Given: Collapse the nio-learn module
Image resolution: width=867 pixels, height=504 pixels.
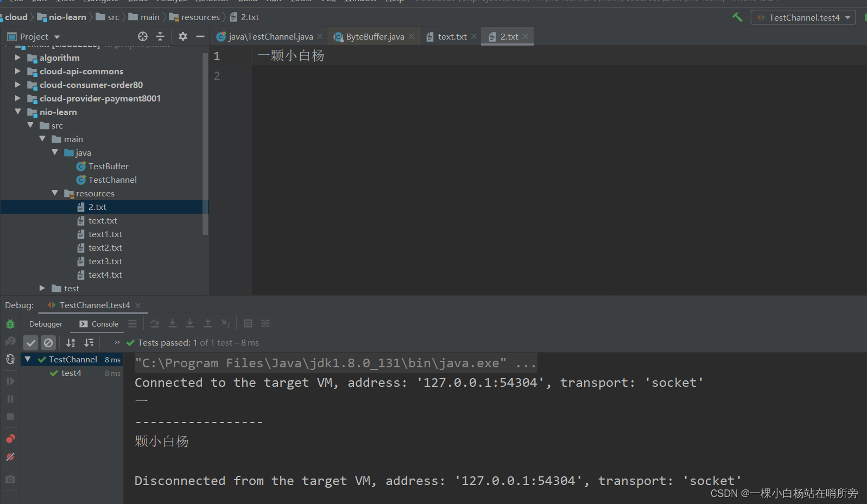Looking at the screenshot, I should coord(18,111).
